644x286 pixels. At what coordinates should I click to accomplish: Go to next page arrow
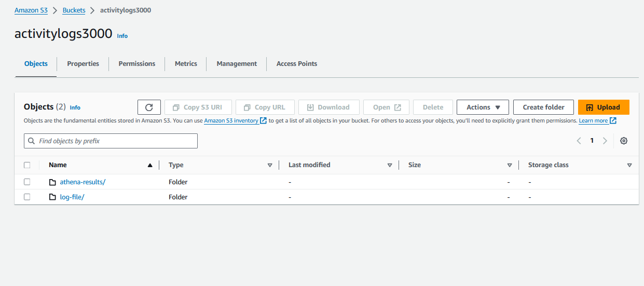(605, 141)
